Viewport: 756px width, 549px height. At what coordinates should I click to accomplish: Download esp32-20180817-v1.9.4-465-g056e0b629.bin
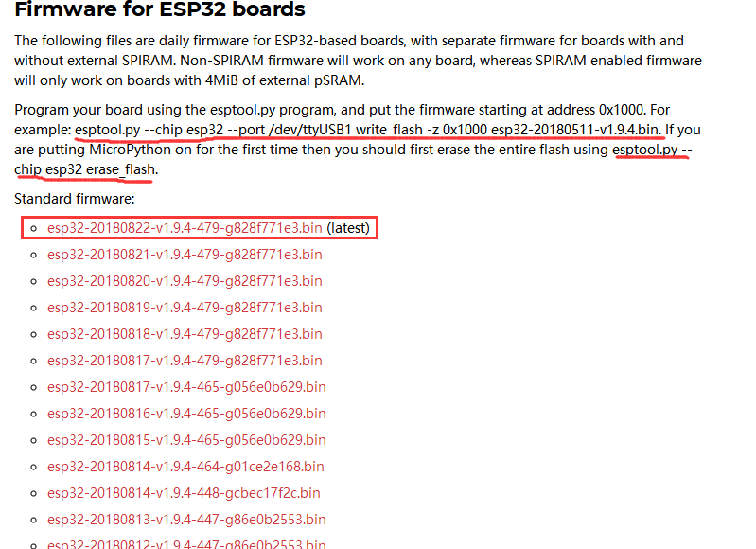186,387
